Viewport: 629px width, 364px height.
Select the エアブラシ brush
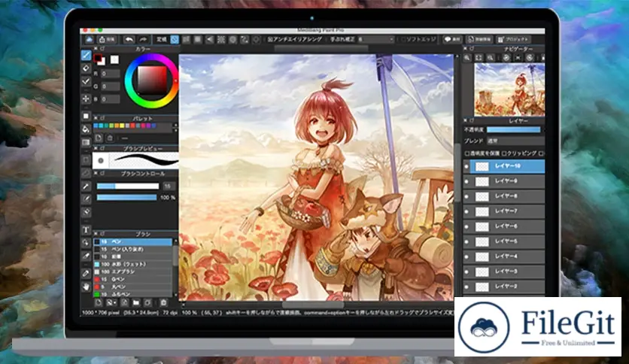tap(132, 271)
